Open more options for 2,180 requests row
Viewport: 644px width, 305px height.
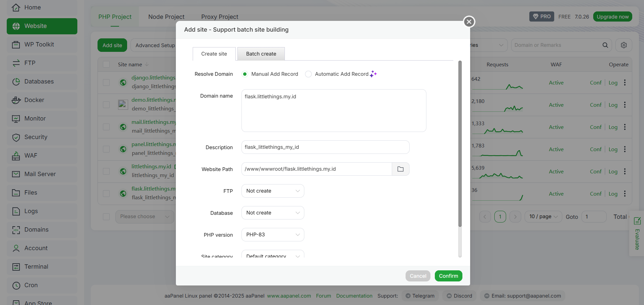click(x=625, y=105)
